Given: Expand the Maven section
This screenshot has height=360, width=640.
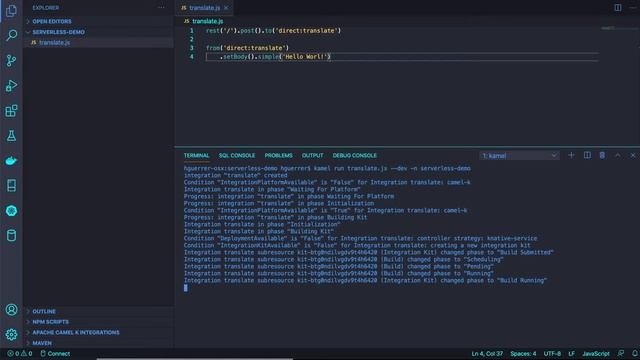Looking at the screenshot, I should pyautogui.click(x=98, y=343).
